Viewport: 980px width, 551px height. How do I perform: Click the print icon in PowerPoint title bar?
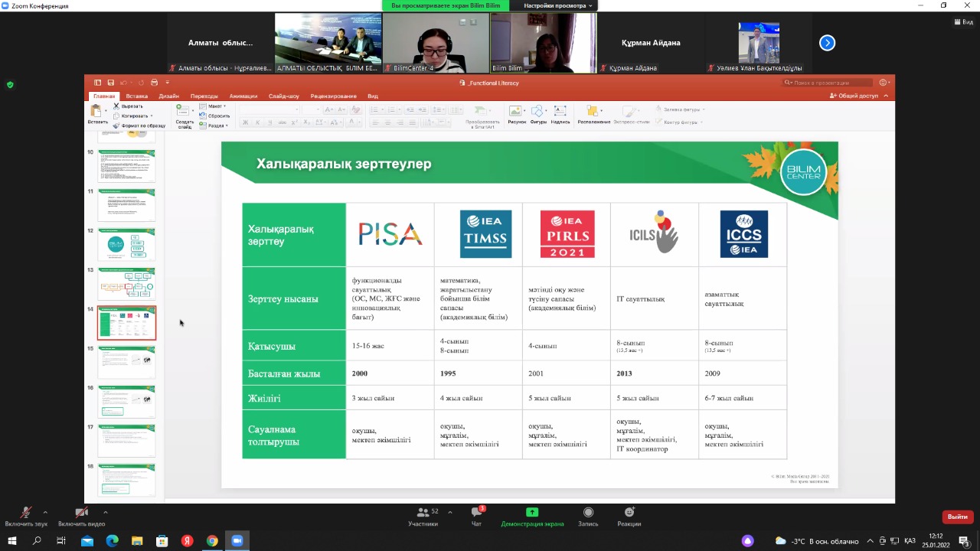tap(155, 83)
